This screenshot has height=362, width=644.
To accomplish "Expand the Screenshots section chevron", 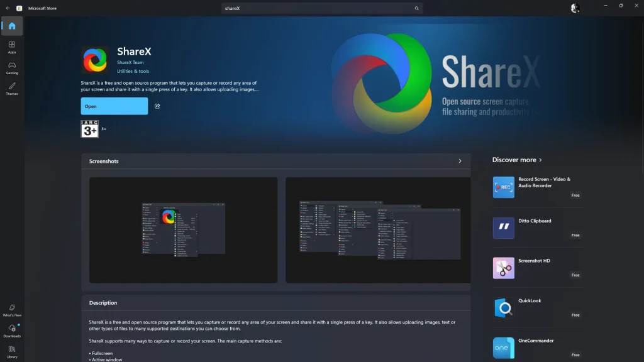I will click(x=460, y=162).
